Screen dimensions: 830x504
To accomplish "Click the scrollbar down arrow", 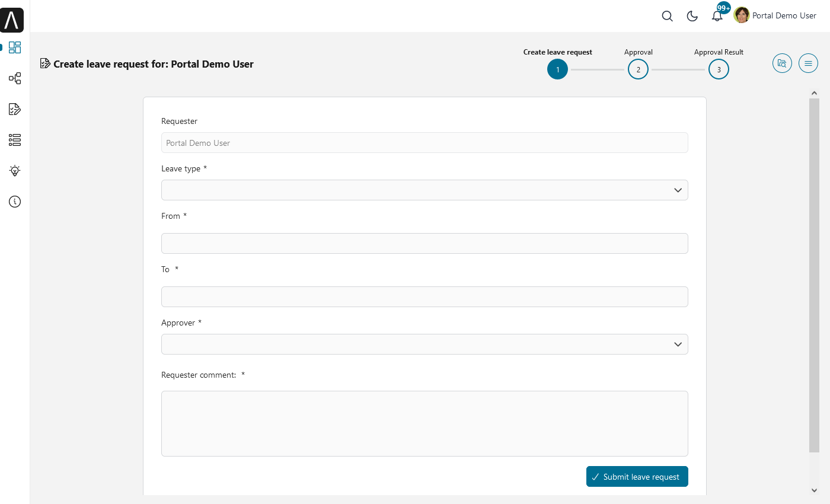I will click(x=814, y=490).
